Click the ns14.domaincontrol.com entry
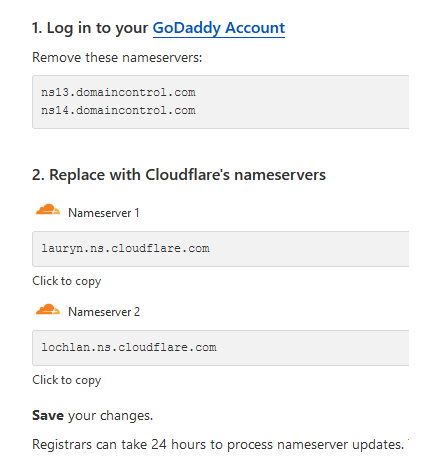The height and width of the screenshot is (467, 439). pos(118,110)
